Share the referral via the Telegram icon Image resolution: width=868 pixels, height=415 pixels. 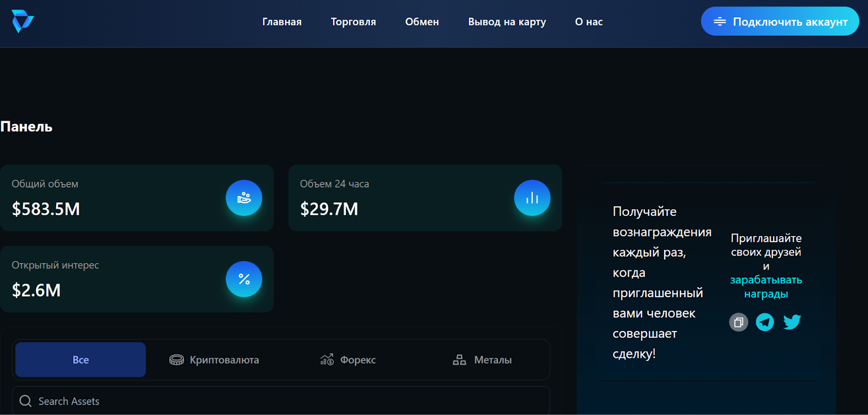tap(765, 322)
